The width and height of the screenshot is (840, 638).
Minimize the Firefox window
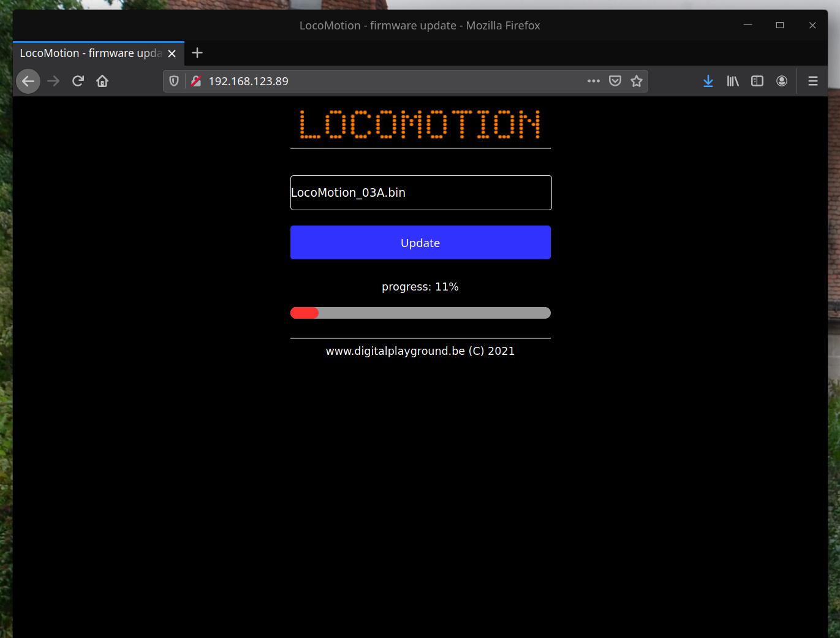[747, 25]
